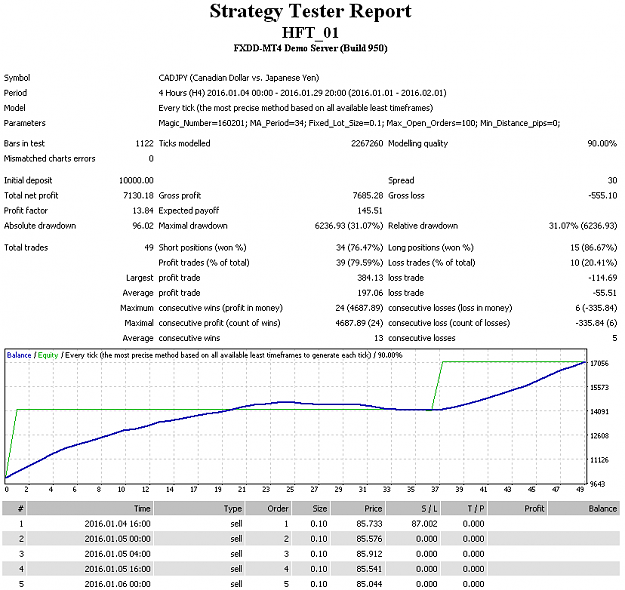Select Average profit trade 197.06
Image resolution: width=625 pixels, height=590 pixels.
click(x=370, y=293)
